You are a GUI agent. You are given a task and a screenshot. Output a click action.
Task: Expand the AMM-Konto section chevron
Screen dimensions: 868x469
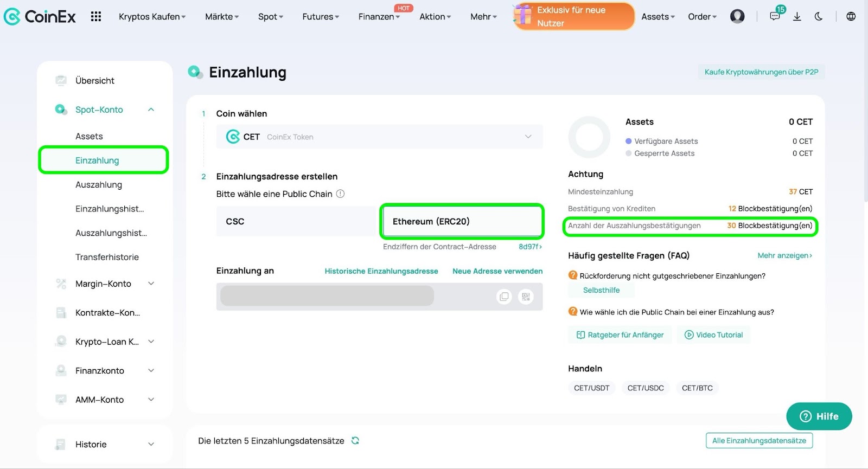click(151, 400)
